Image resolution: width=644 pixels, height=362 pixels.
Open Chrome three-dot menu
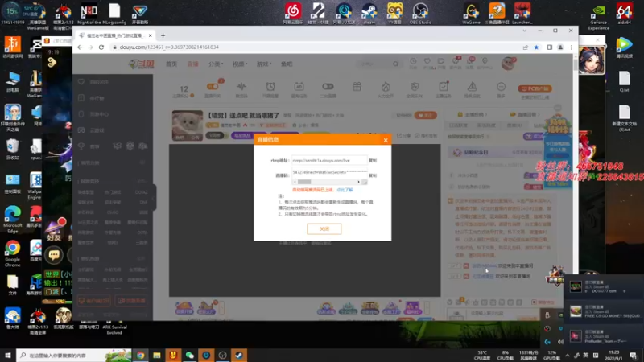571,47
